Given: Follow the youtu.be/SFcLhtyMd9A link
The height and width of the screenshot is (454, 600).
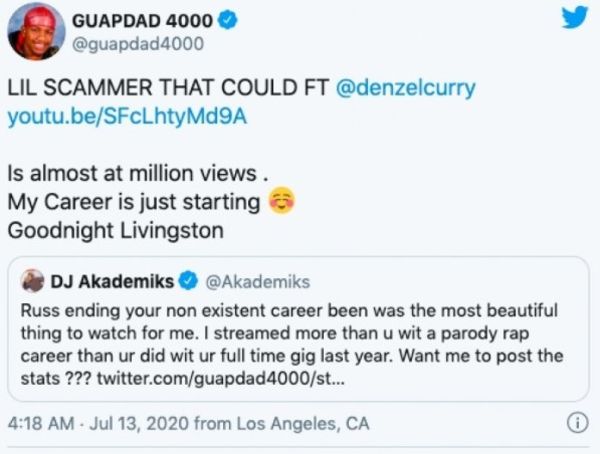Looking at the screenshot, I should tap(127, 117).
